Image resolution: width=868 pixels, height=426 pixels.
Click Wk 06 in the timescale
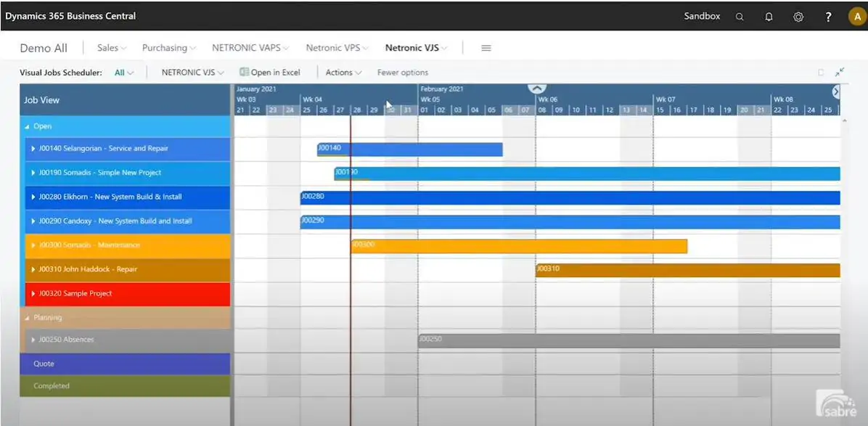pos(547,99)
